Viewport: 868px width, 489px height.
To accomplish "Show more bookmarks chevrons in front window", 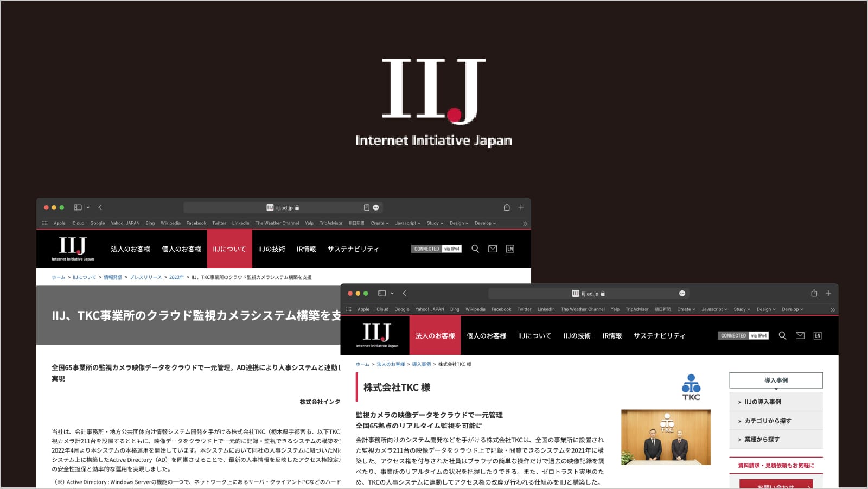I will (833, 310).
